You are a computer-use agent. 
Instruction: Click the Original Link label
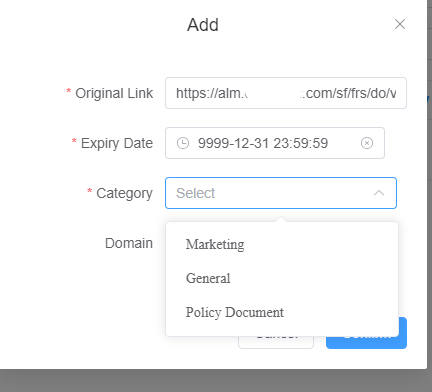(x=114, y=93)
